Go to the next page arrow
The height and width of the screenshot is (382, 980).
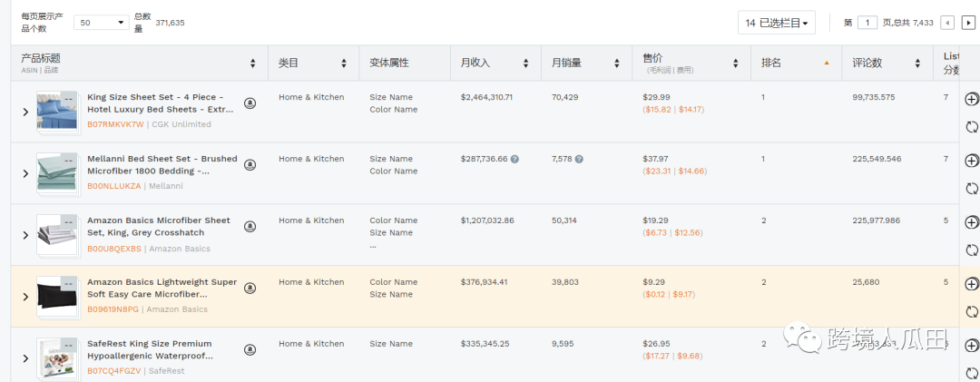968,23
